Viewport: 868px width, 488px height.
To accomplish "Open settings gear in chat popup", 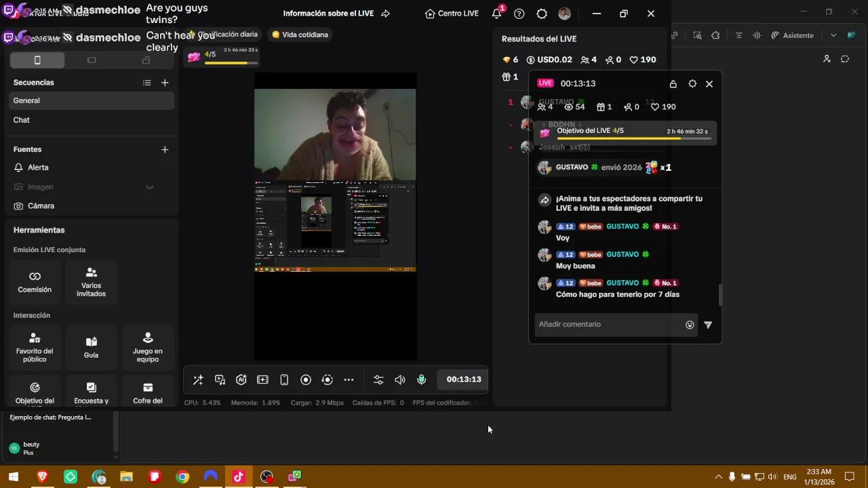I will click(692, 84).
